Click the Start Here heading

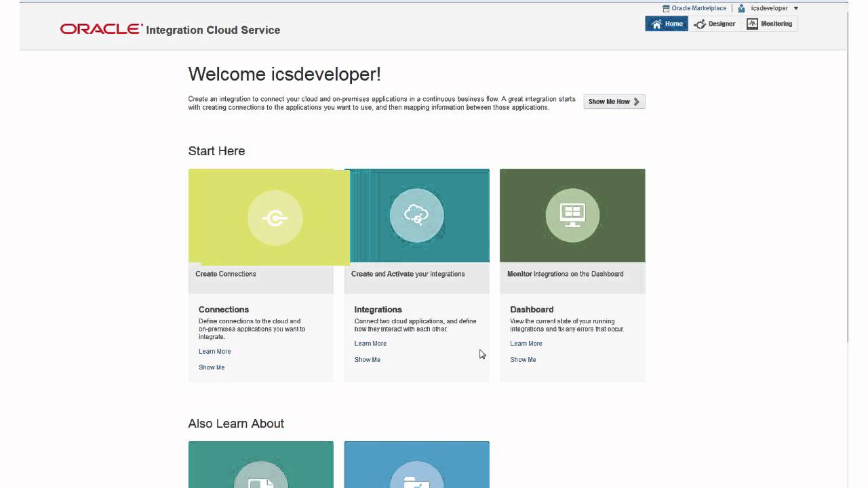coord(216,151)
